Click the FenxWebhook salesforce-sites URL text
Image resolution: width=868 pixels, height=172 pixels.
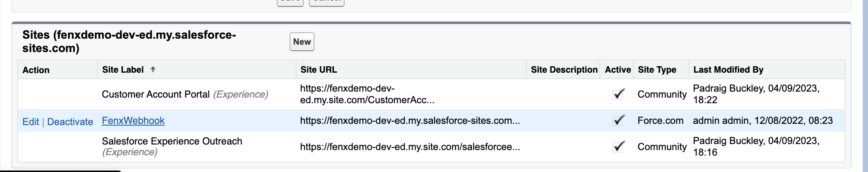pos(410,121)
